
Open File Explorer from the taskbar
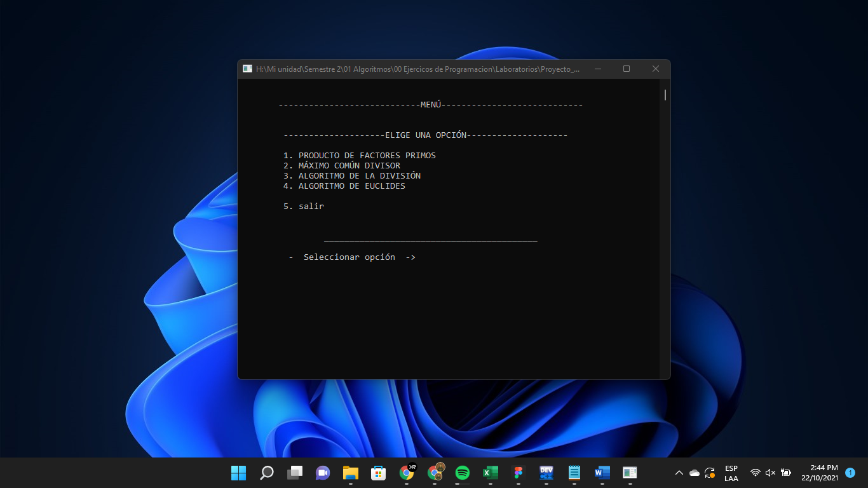[351, 473]
